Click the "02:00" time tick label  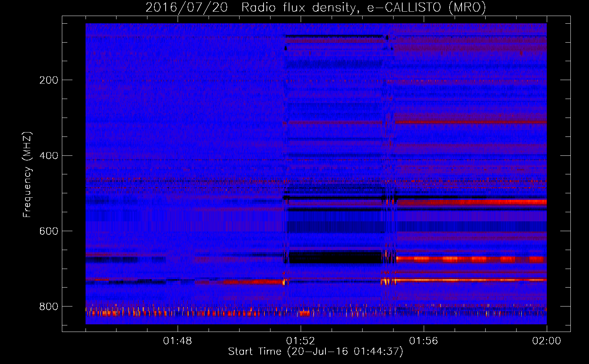point(547,341)
